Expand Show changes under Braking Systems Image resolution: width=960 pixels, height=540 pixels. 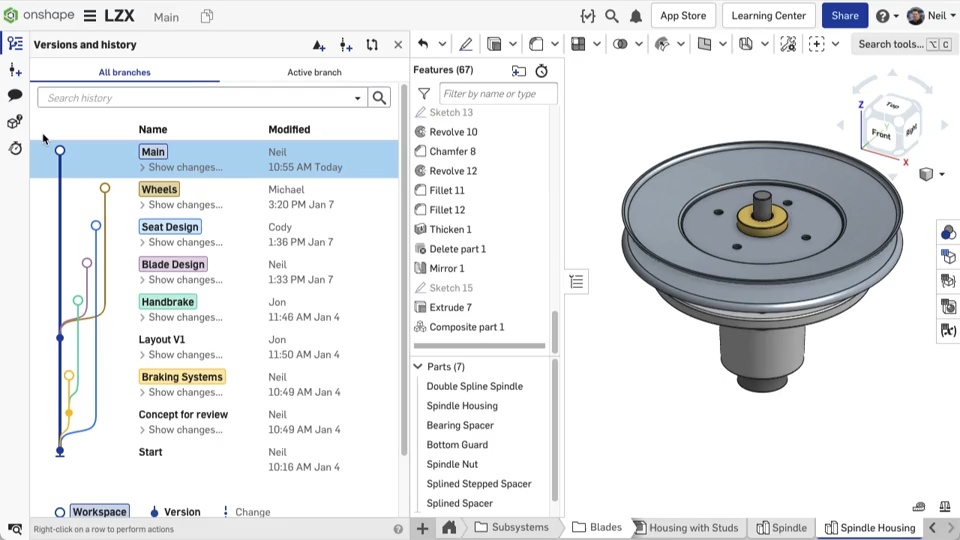(181, 392)
